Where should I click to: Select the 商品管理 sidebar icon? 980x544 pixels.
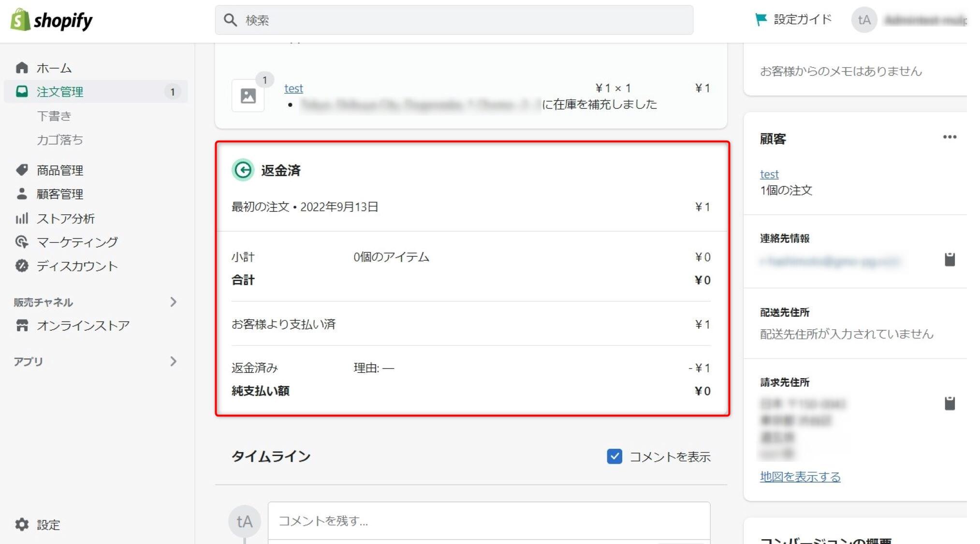click(x=22, y=170)
